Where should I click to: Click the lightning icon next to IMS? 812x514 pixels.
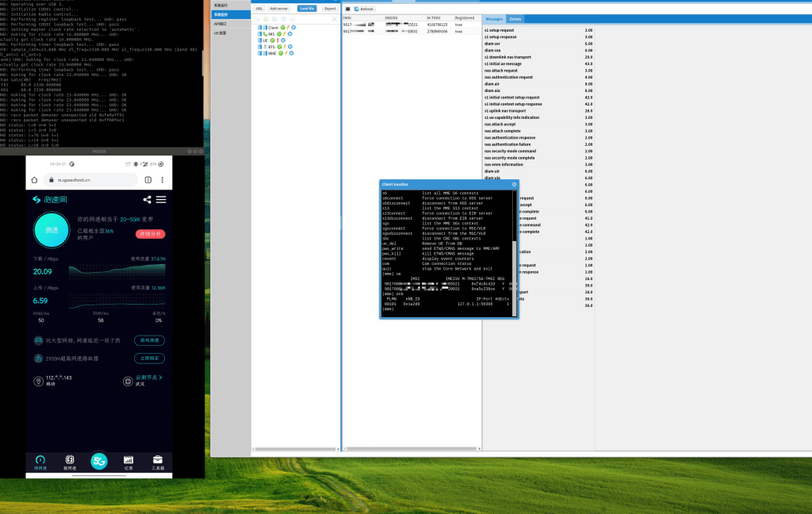[285, 34]
